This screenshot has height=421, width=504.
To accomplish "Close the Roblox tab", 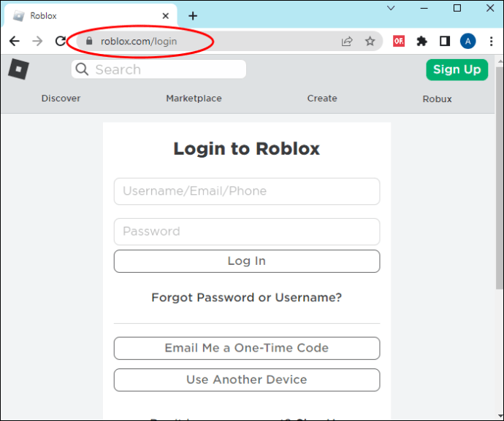I will tap(166, 16).
